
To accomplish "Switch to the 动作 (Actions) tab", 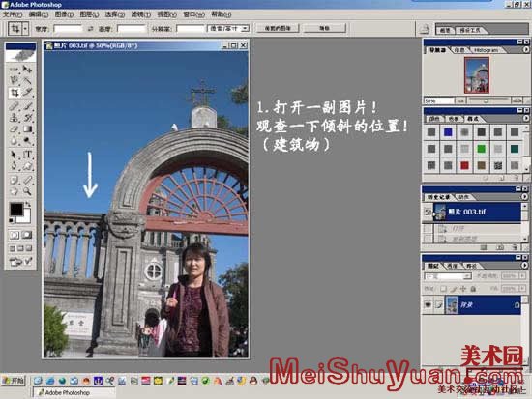I will (463, 197).
